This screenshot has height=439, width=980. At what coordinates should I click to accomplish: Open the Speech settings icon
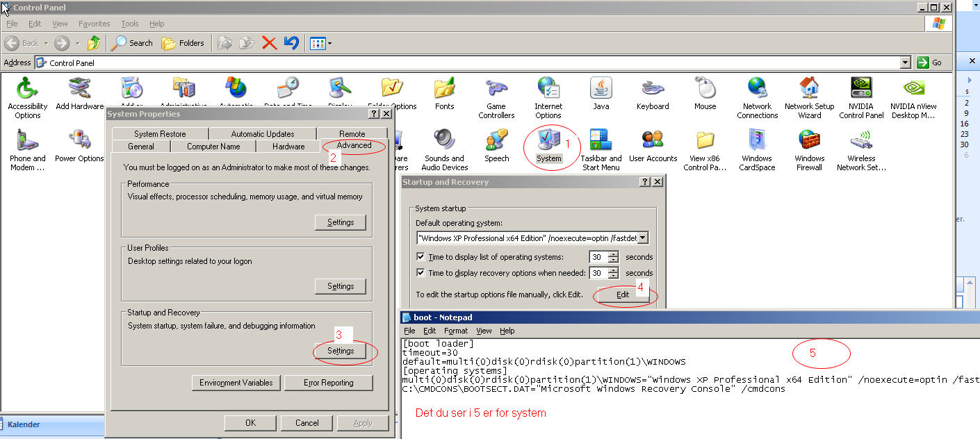click(496, 146)
